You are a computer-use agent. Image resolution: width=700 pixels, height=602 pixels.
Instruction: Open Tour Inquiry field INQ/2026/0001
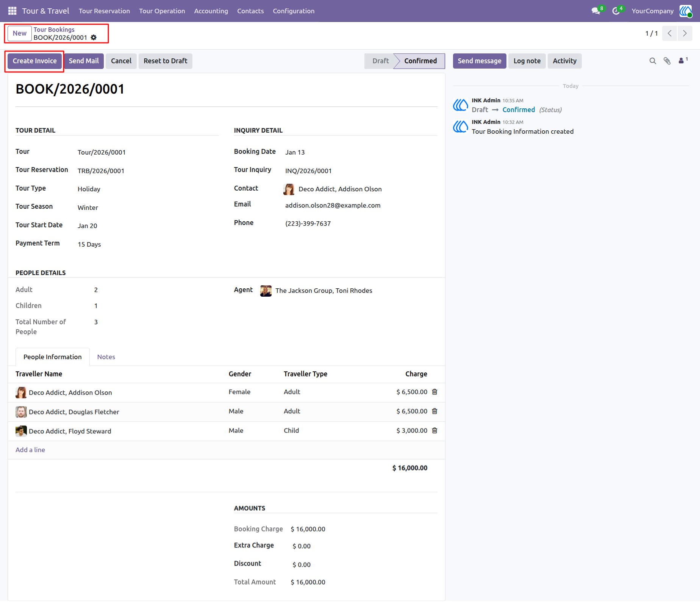point(308,171)
